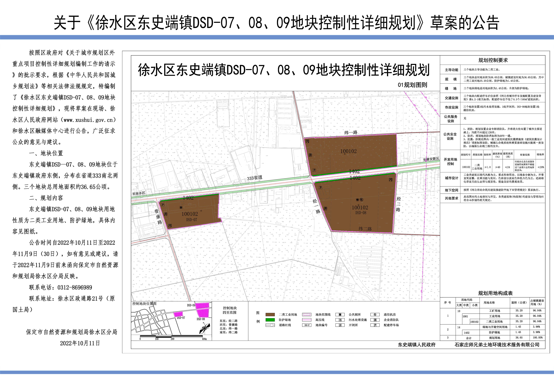Image resolution: width=554 pixels, height=392 pixels.
Task: Click the 至徐水区 direction label
Action: [139, 193]
